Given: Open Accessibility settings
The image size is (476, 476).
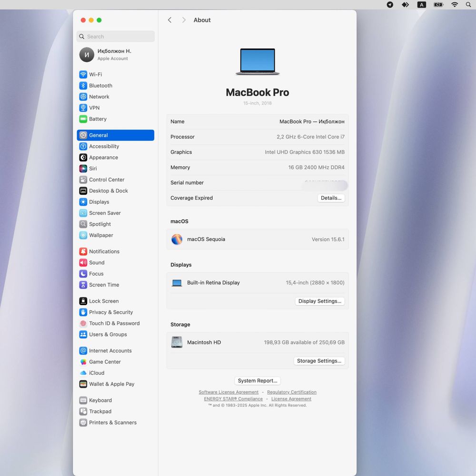Looking at the screenshot, I should pyautogui.click(x=115, y=146).
